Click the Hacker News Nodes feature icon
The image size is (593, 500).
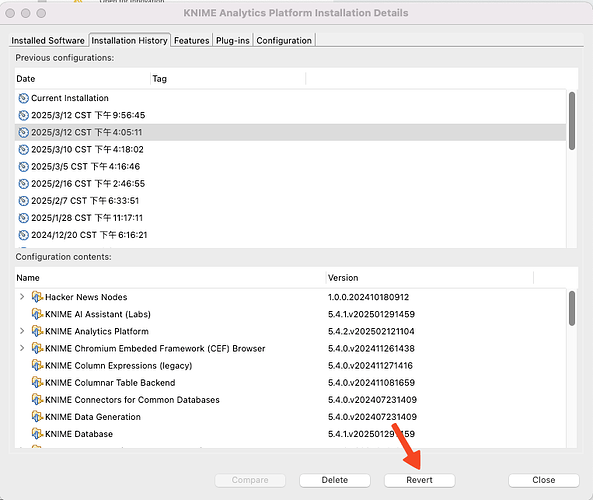click(37, 297)
